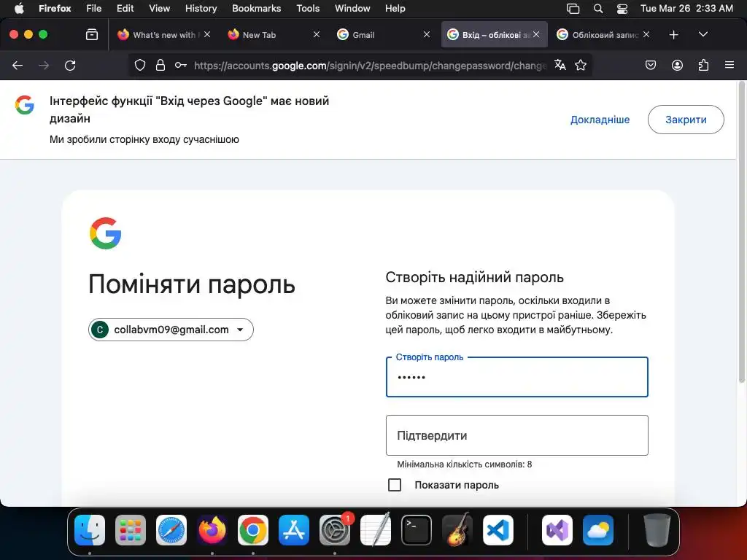The width and height of the screenshot is (747, 560).
Task: Translate this page icon
Action: [x=560, y=65]
